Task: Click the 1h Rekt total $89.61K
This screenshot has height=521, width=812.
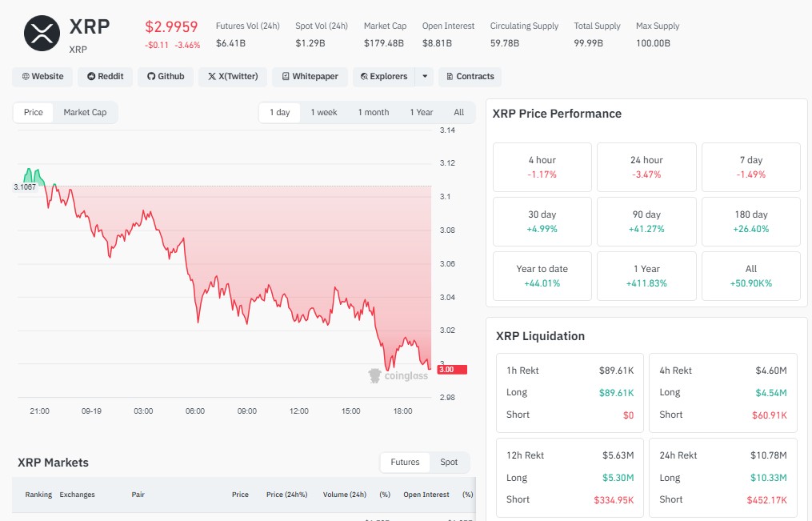Action: (616, 371)
